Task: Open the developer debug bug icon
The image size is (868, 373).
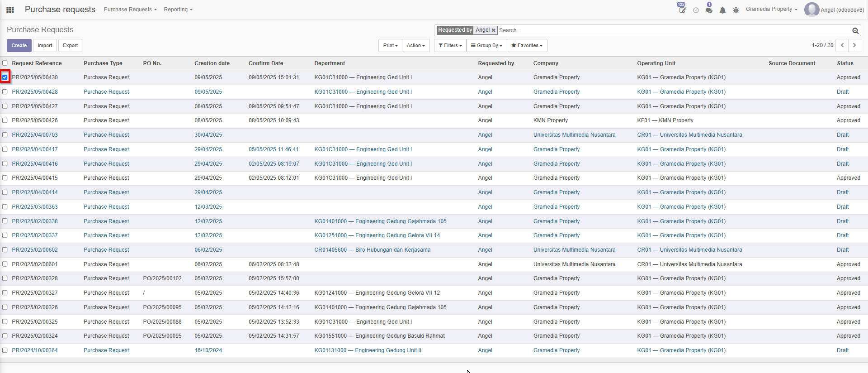Action: (x=736, y=10)
